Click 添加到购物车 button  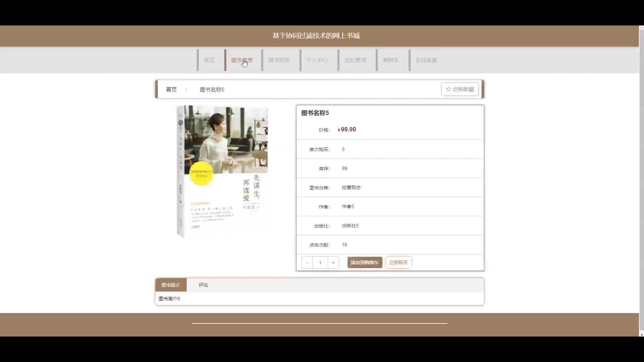(365, 262)
